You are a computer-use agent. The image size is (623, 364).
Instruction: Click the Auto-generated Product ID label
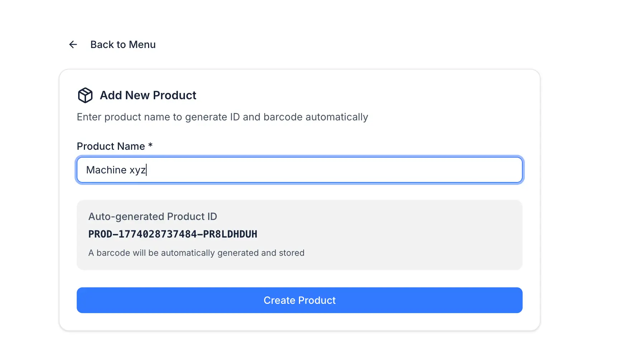click(152, 216)
